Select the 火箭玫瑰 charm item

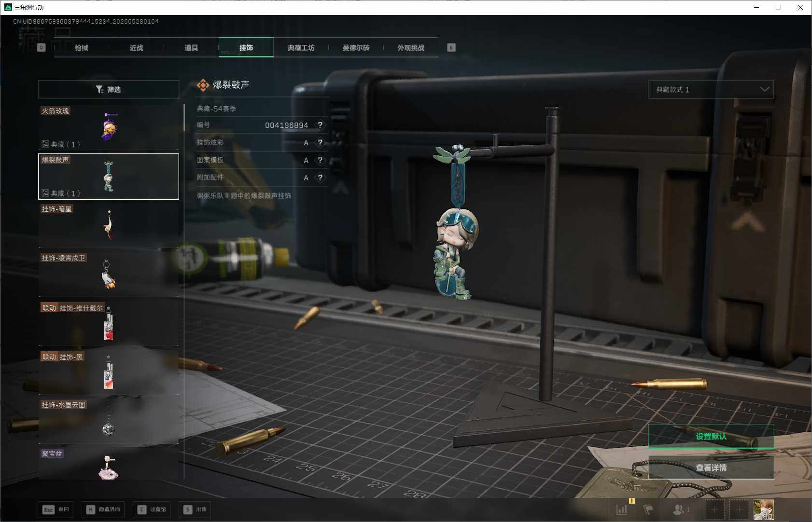[x=109, y=127]
